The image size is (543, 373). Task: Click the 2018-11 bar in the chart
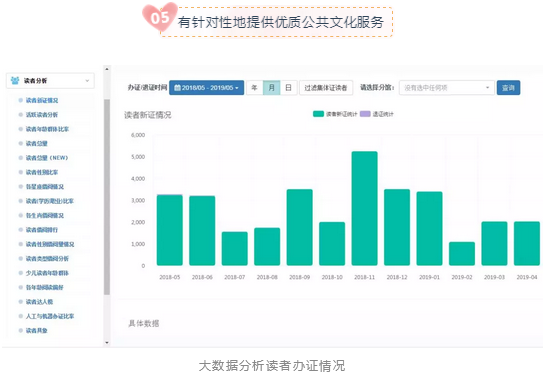tap(364, 208)
